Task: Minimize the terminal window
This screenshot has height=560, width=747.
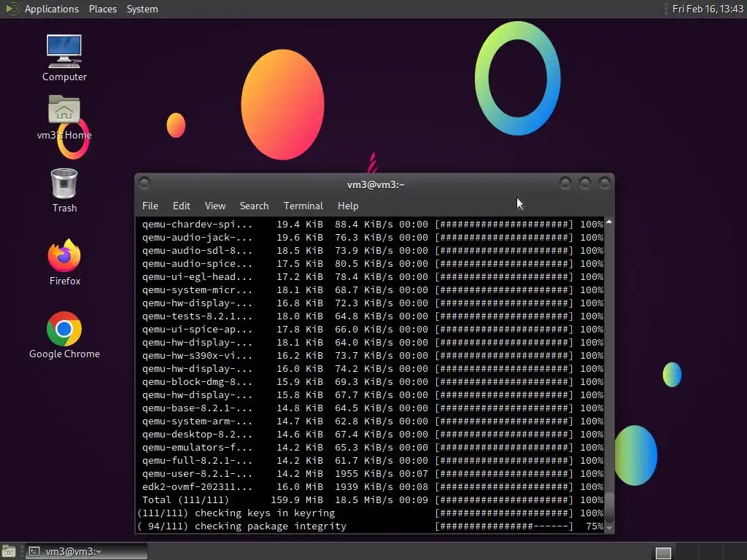Action: click(565, 183)
